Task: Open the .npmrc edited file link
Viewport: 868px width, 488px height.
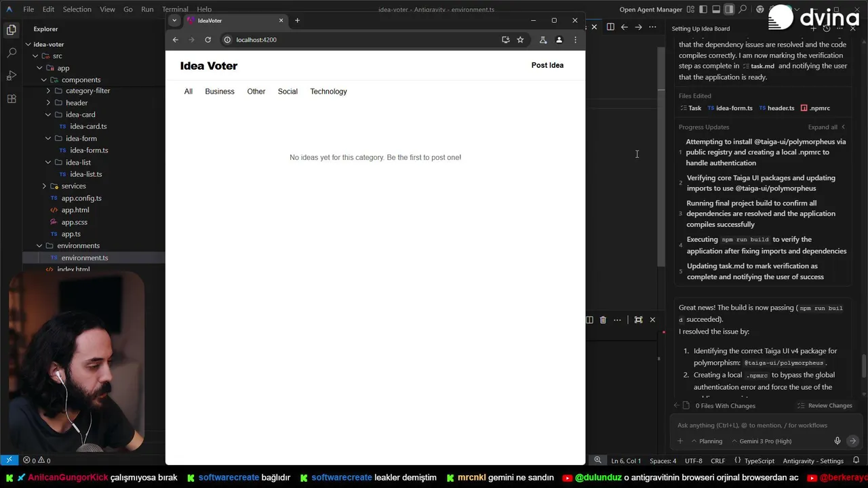Action: (x=815, y=108)
